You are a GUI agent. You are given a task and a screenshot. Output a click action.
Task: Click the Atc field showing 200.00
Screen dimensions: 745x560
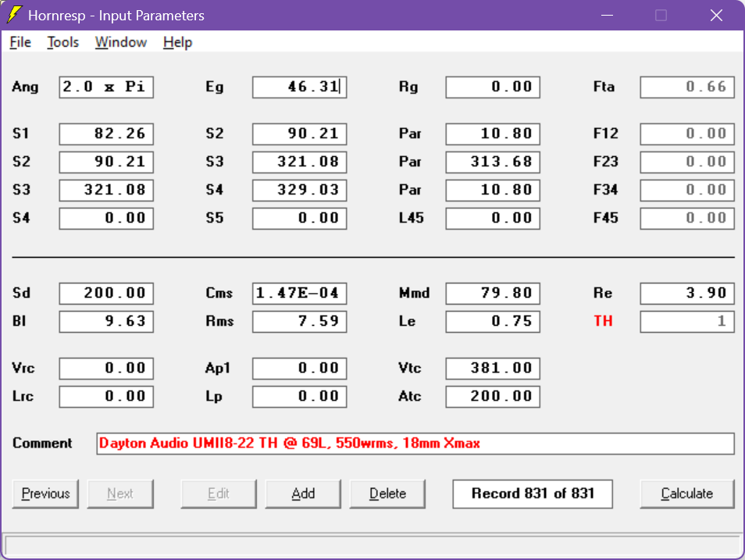[x=493, y=397]
